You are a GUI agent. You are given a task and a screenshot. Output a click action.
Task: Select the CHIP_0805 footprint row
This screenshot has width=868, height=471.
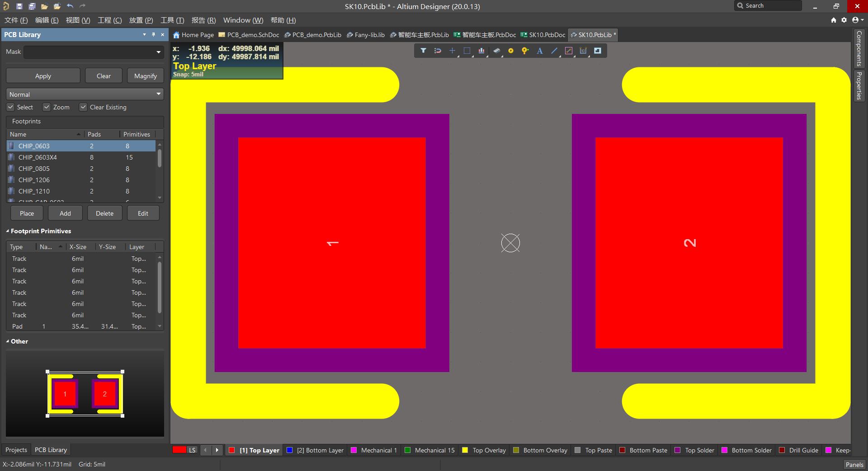(81, 169)
